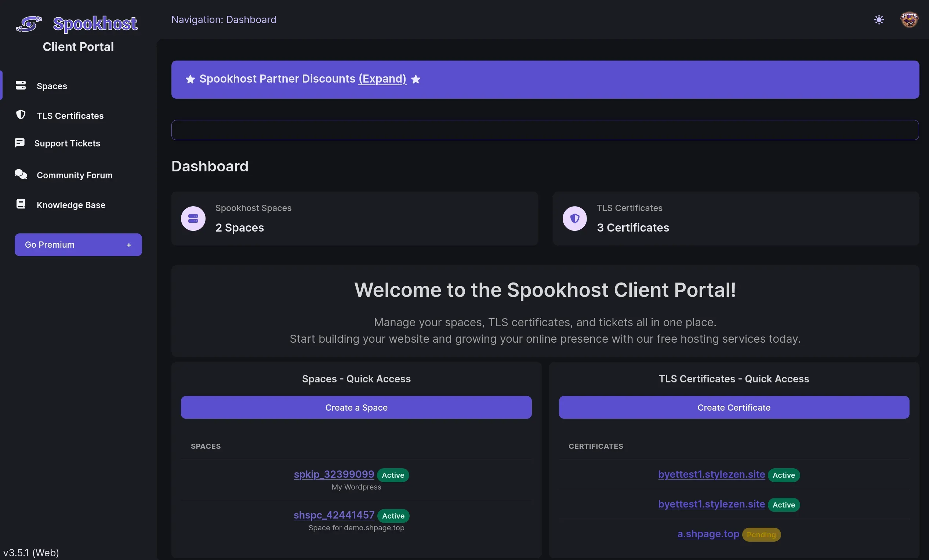Click the Create a Space button
This screenshot has width=929, height=560.
coord(356,407)
